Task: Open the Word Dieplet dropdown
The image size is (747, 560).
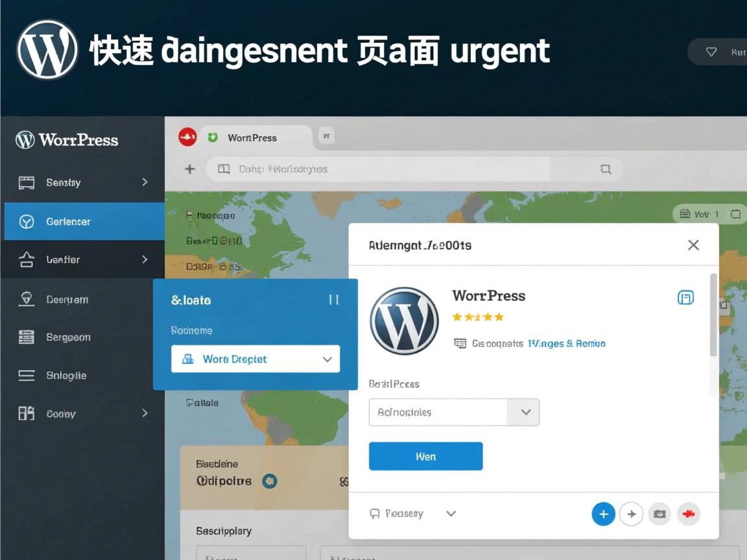Action: pyautogui.click(x=255, y=358)
